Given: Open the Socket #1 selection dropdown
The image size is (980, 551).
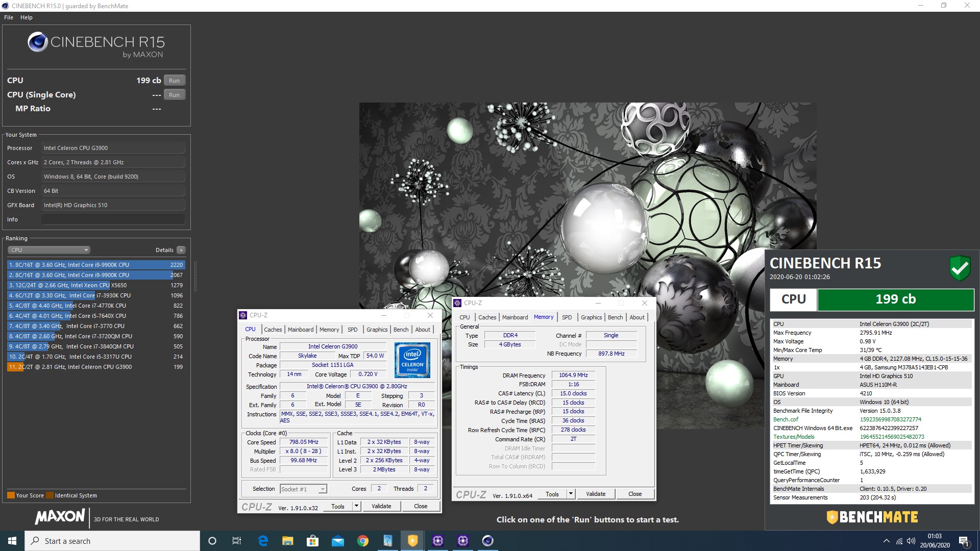Looking at the screenshot, I should coord(303,489).
